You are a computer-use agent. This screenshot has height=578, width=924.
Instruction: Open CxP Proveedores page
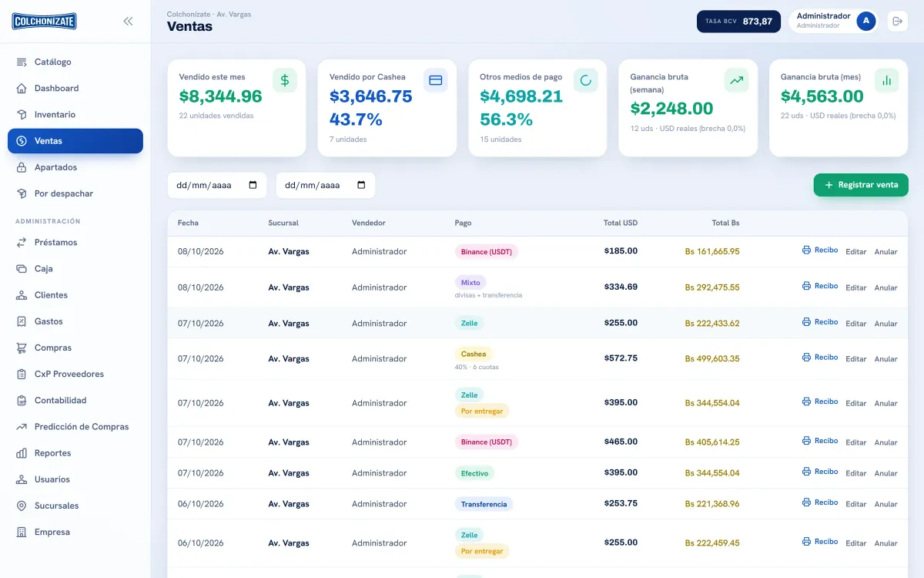point(75,374)
